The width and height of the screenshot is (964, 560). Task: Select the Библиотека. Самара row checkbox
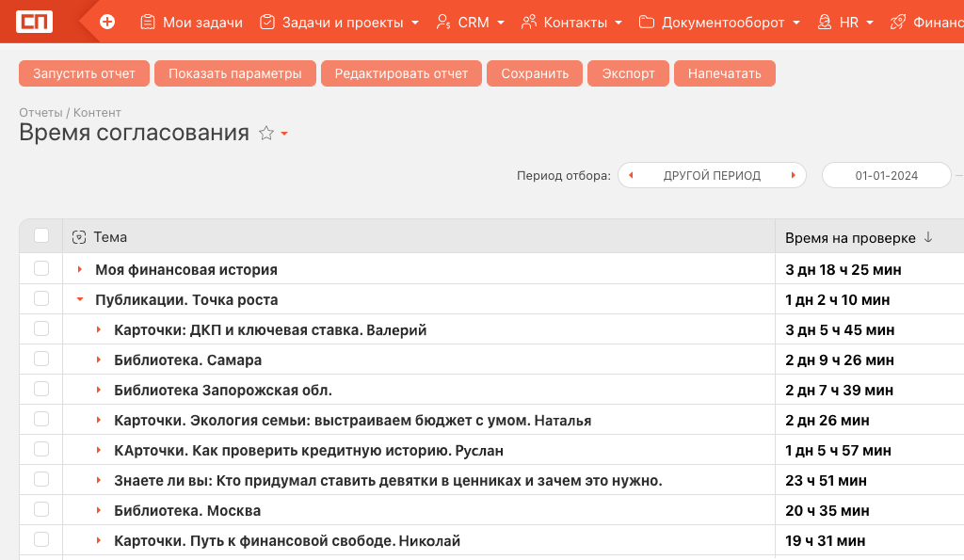coord(41,360)
